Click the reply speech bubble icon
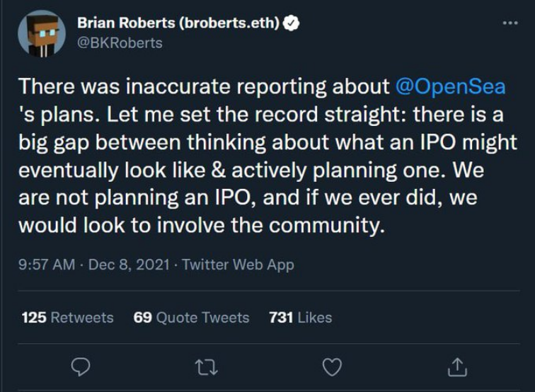 [x=82, y=365]
